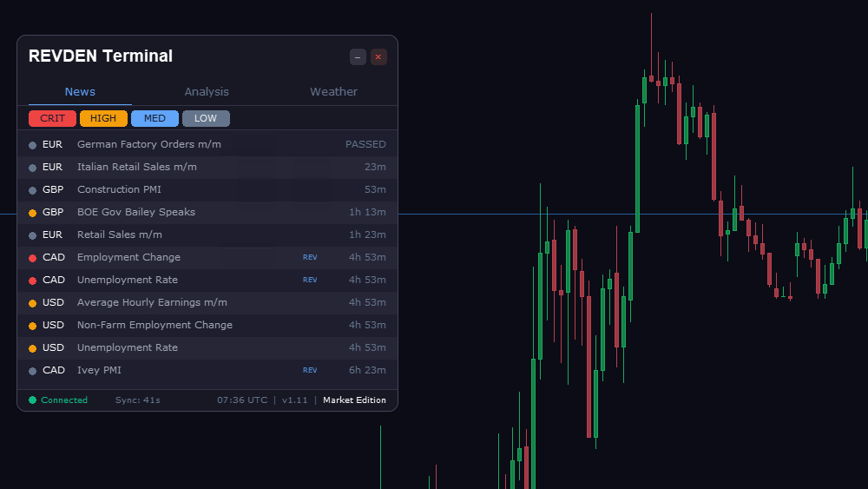868x489 pixels.
Task: Click the PASSED status of German Factory Orders
Action: click(x=365, y=144)
